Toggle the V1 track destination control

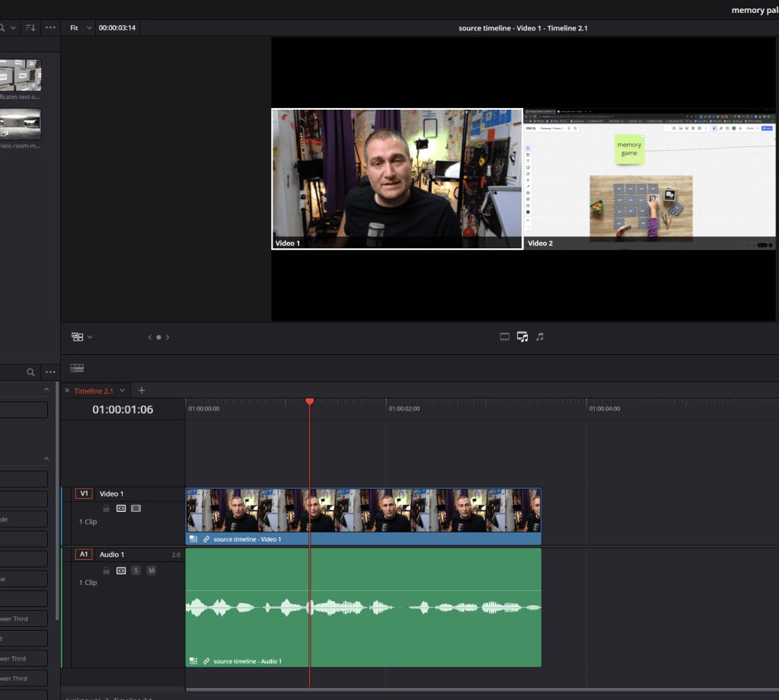pyautogui.click(x=84, y=494)
